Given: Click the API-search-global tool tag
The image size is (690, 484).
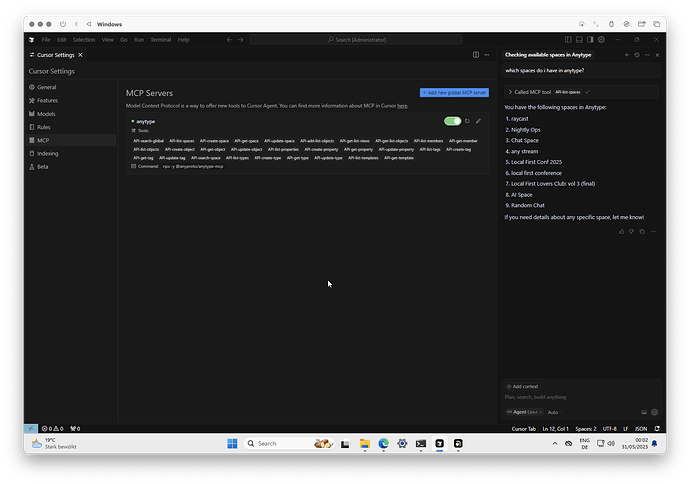Looking at the screenshot, I should pos(148,141).
